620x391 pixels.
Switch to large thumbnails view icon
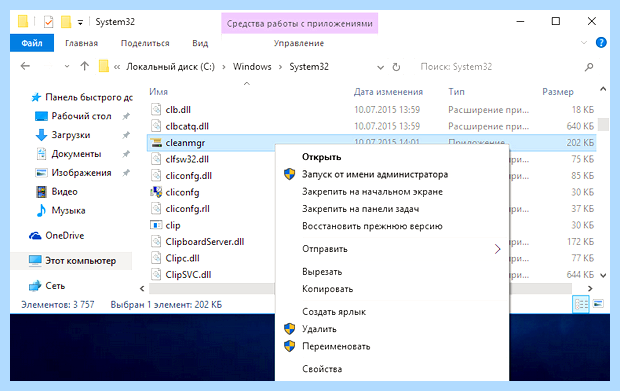(x=598, y=304)
